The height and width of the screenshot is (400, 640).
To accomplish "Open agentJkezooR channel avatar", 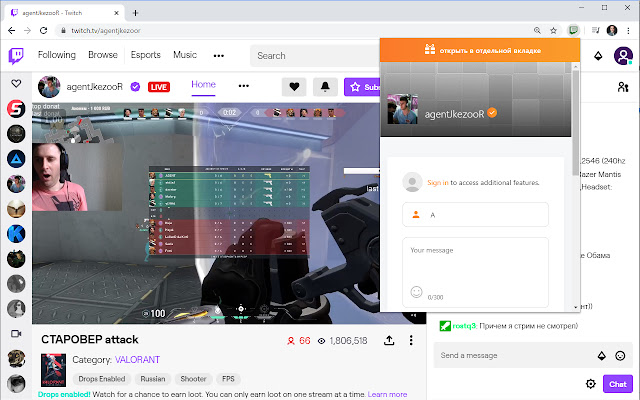I will [49, 87].
